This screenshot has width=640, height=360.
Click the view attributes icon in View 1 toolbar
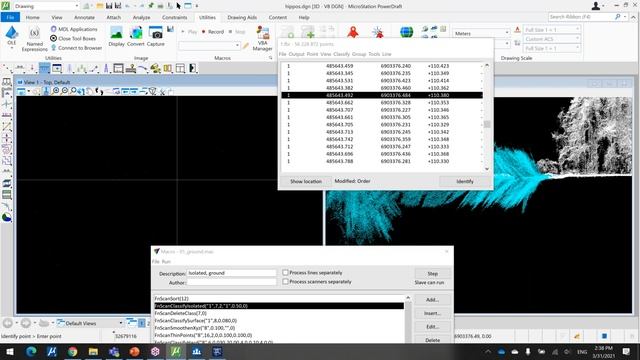[x=20, y=91]
